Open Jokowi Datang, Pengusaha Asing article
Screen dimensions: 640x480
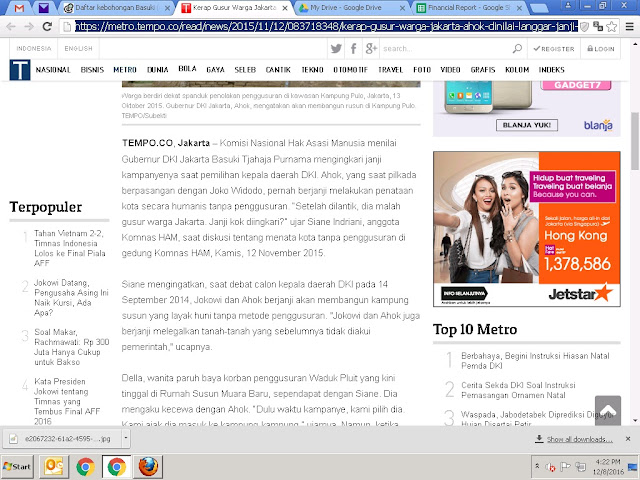click(x=71, y=298)
